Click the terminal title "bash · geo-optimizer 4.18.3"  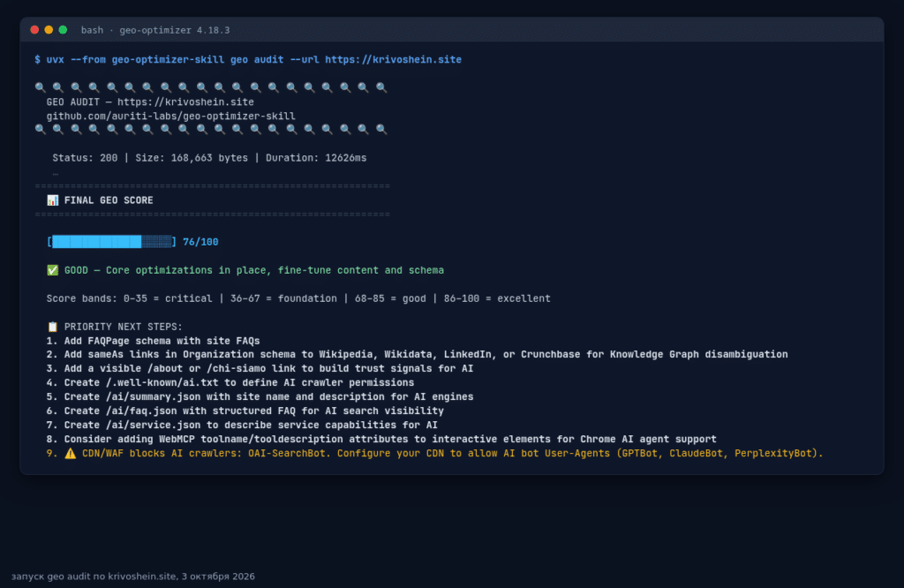pos(155,30)
